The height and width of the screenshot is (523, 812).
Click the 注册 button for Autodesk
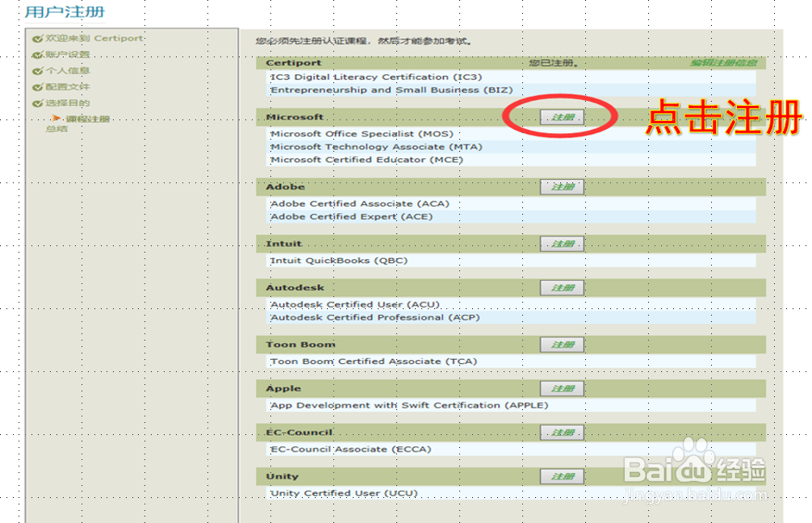(562, 288)
